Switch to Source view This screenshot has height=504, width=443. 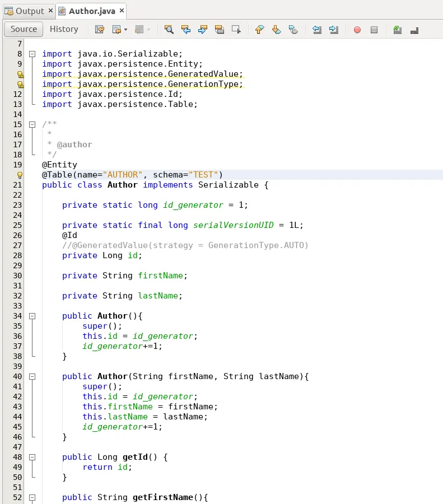click(24, 29)
